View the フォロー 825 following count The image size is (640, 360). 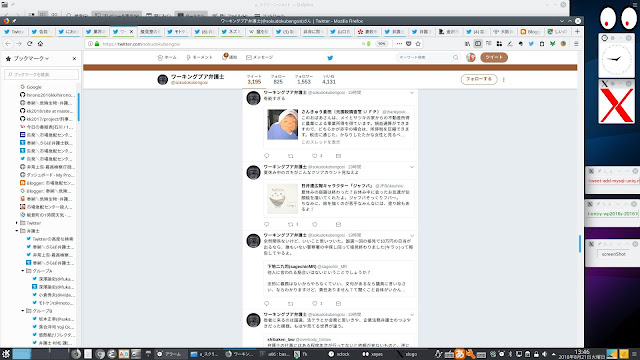coord(278,80)
